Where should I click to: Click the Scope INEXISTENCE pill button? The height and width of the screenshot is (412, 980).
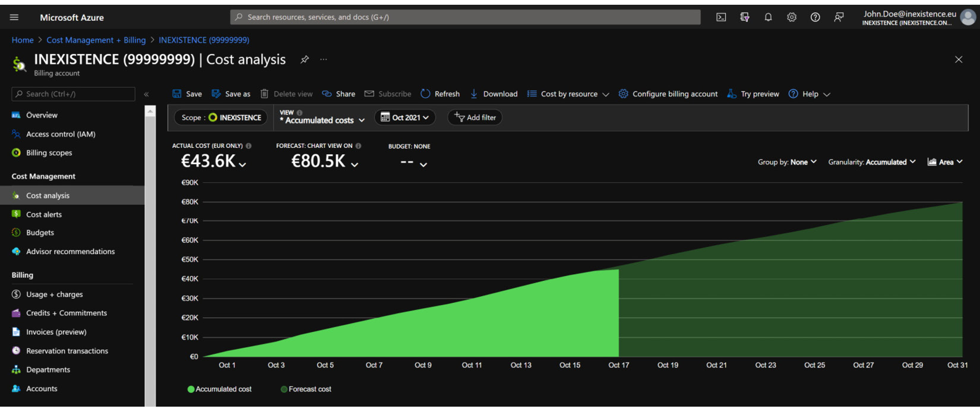221,118
